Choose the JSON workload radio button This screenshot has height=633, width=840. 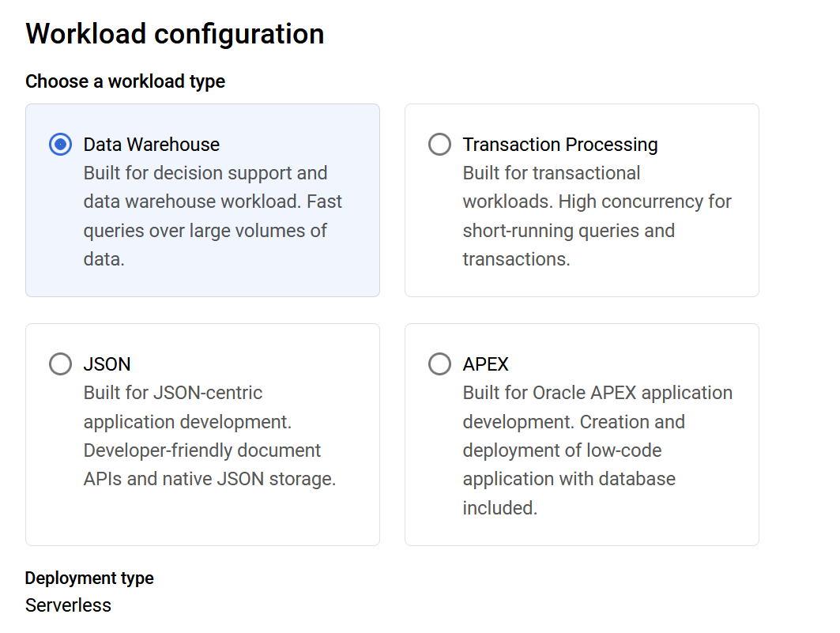point(61,364)
